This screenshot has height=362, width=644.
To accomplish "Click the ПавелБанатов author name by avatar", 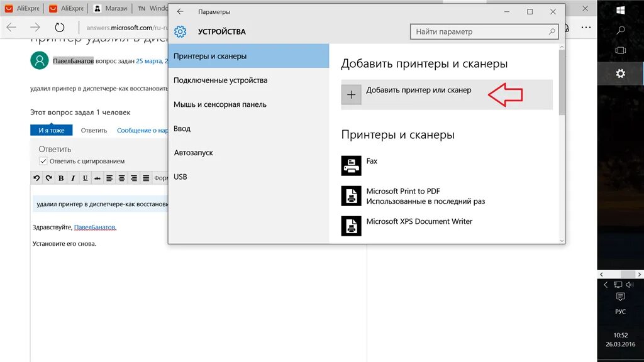I will 73,61.
